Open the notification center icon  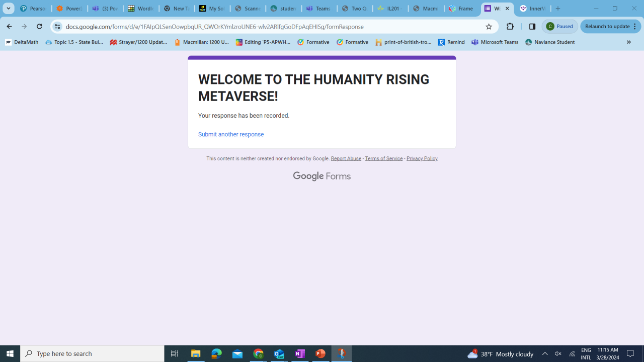[631, 354]
